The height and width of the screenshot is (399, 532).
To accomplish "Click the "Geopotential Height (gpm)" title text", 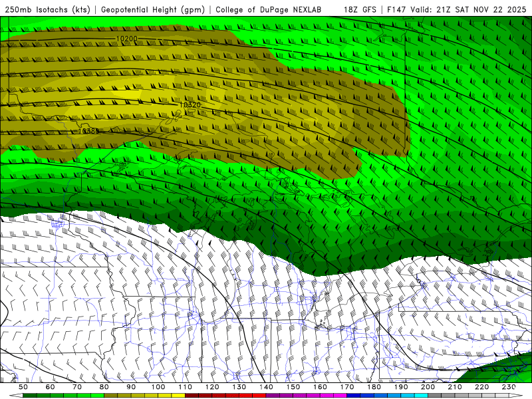I will pos(153,9).
